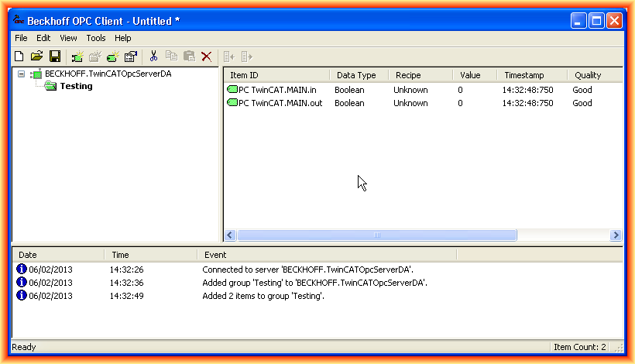The height and width of the screenshot is (364, 635).
Task: Collapse the BECKHOFF.TwinCATOpcServerDA tree node
Action: 21,74
